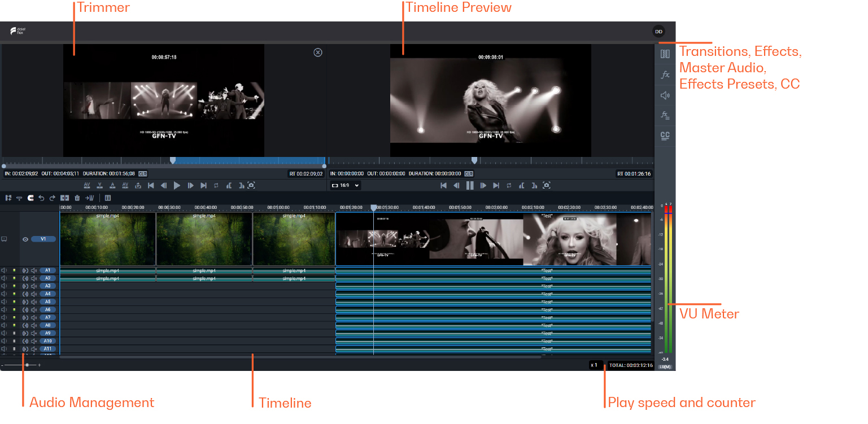The image size is (868, 424).
Task: Open the Transitions panel icon in right sidebar
Action: [x=665, y=54]
